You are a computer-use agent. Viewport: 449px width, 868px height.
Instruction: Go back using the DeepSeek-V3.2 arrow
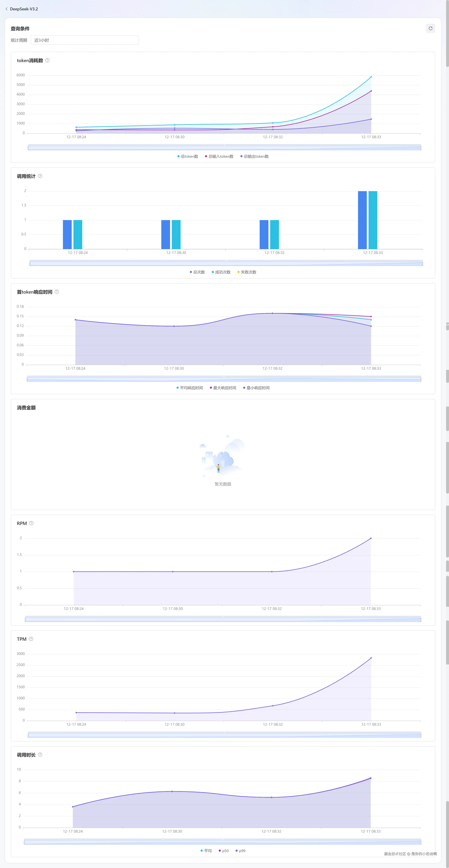click(x=6, y=9)
